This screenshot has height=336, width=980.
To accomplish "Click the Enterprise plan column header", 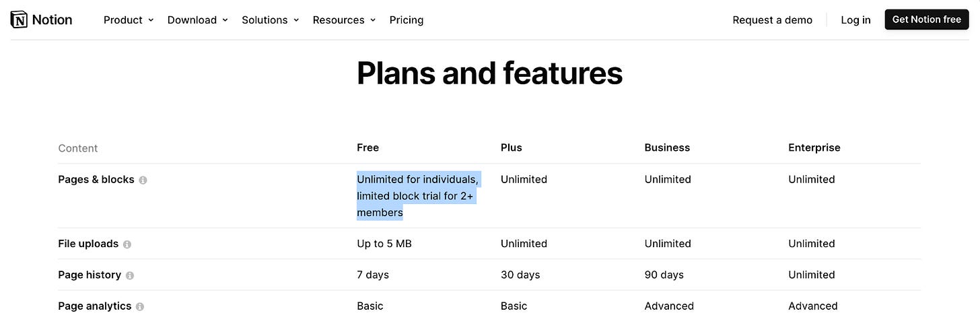I will (814, 147).
